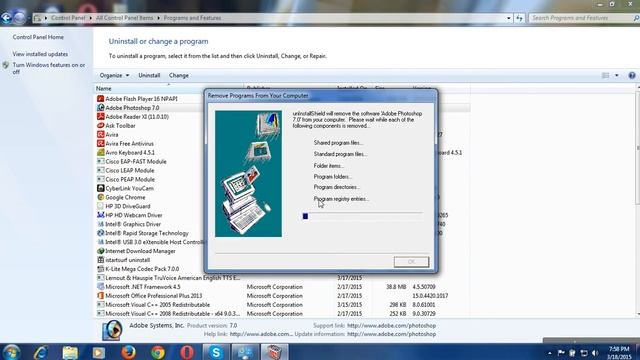The image size is (640, 360).
Task: Open the view options dropdown arrow
Action: [x=617, y=76]
